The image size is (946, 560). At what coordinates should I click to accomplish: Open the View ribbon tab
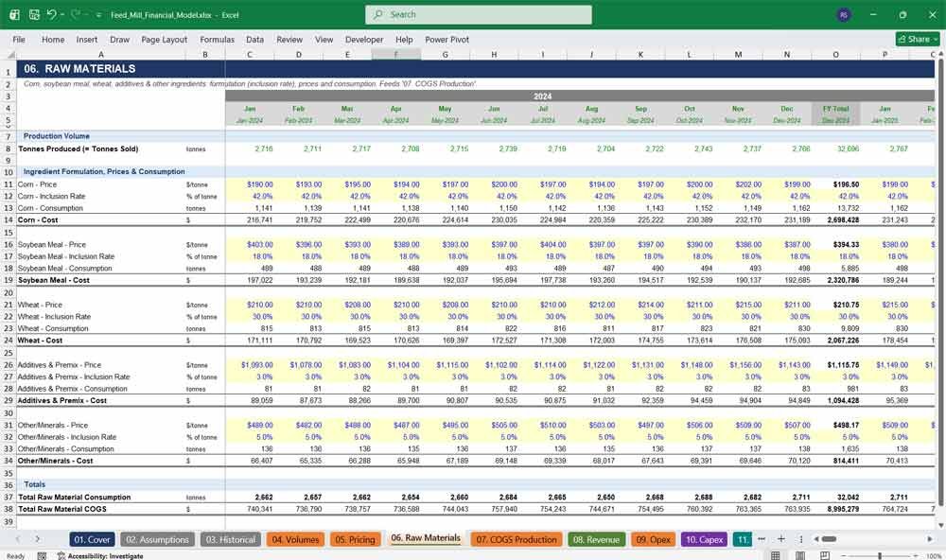(x=324, y=39)
